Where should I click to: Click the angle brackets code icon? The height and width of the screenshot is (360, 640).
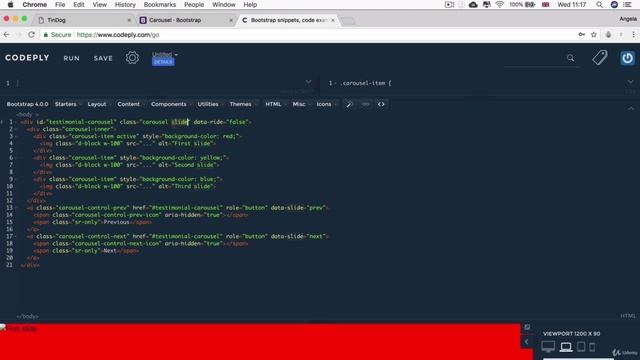(381, 104)
